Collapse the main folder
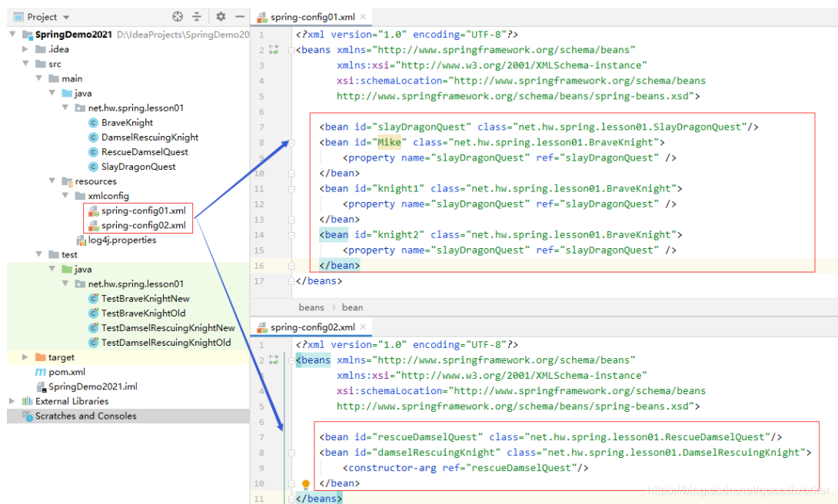This screenshot has height=504, width=838. tap(38, 78)
